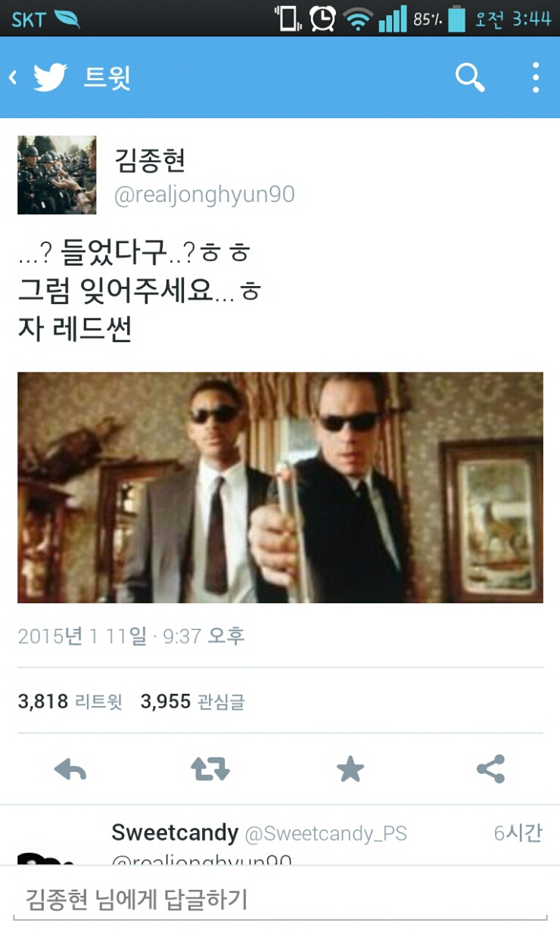Image resolution: width=560 pixels, height=933 pixels.
Task: Retweet using the retweet arrows icon
Action: pos(210,770)
